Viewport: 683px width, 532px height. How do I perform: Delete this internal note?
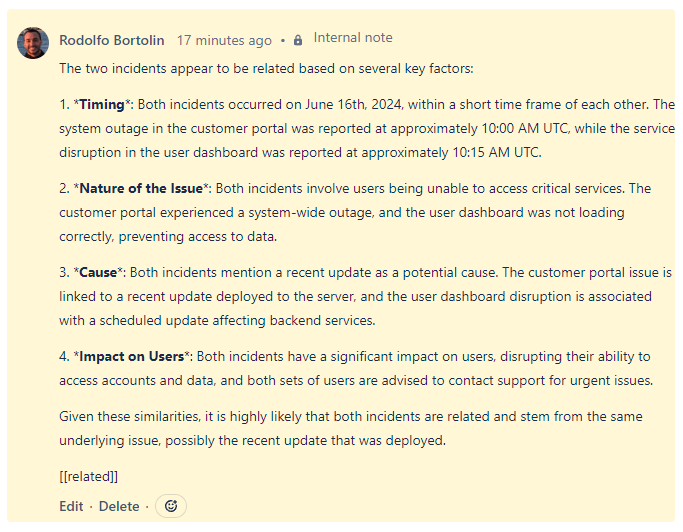point(119,506)
